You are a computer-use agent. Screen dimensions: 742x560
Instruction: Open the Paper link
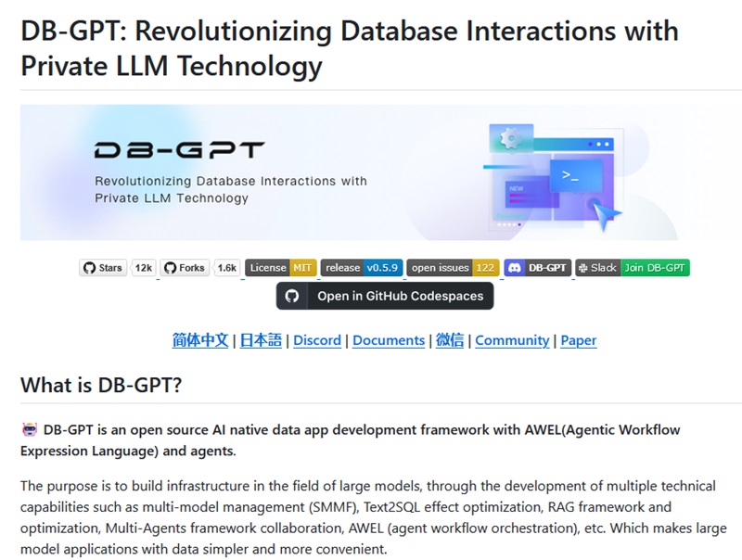[x=578, y=340]
